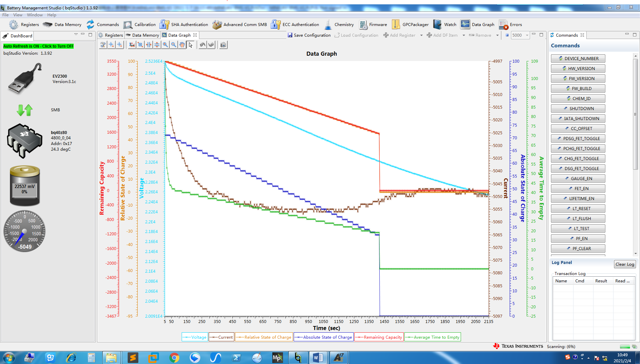Select the pan hand tool

[x=182, y=45]
